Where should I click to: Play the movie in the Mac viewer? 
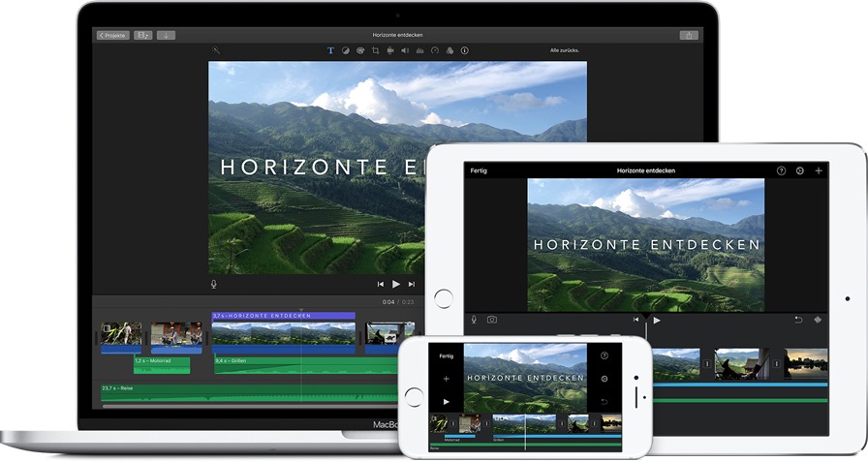[396, 285]
